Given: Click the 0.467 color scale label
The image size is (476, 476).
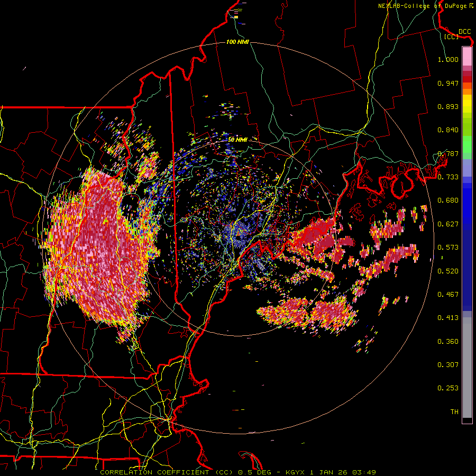Looking at the screenshot, I should [x=448, y=295].
